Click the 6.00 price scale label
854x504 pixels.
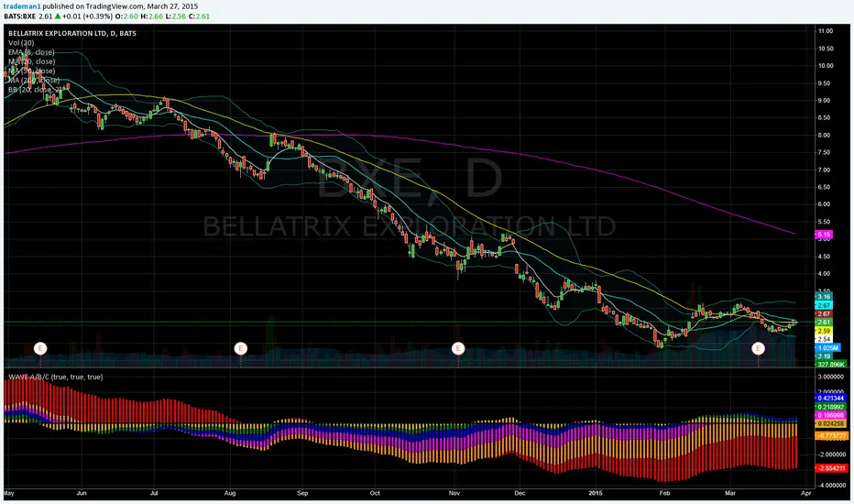click(x=824, y=204)
